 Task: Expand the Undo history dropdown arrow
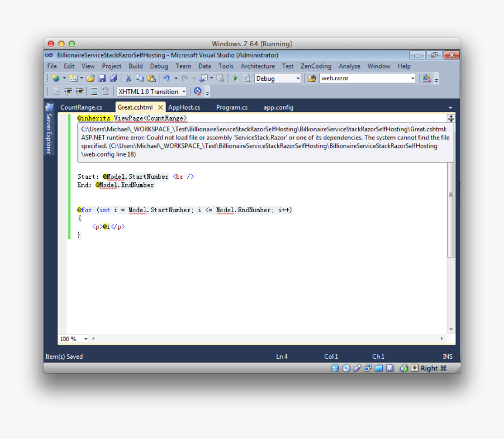coord(176,78)
